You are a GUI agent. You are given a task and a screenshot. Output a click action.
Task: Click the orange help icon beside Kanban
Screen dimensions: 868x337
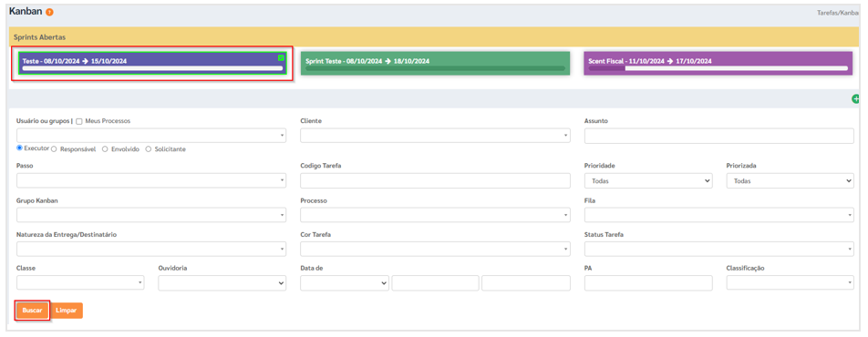click(x=49, y=12)
